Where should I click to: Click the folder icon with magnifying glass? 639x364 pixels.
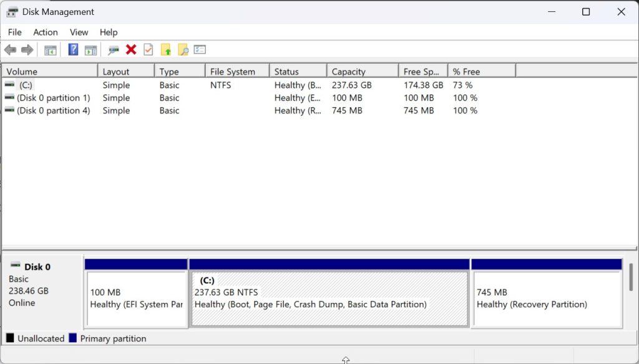183,50
